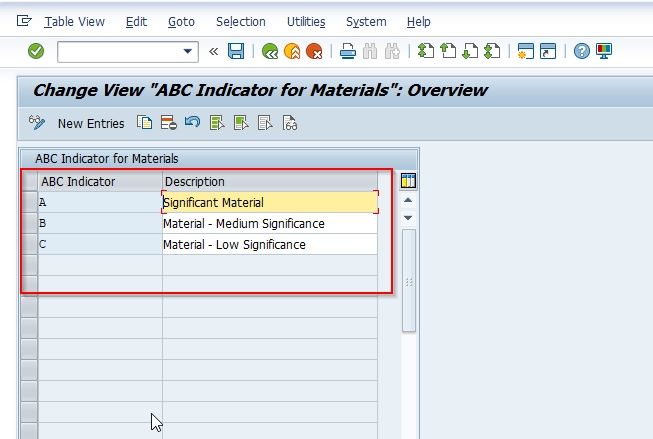Select row C using its row selector
This screenshot has height=439, width=653.
[30, 244]
